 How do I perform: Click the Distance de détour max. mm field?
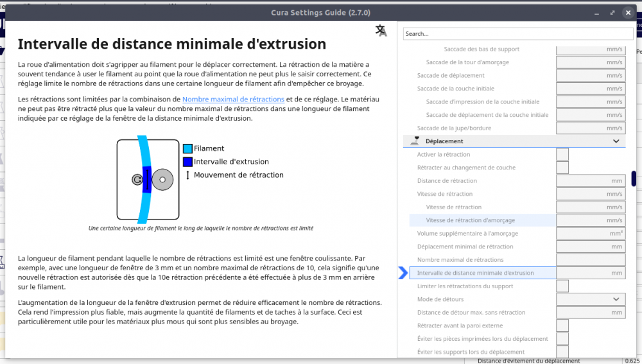591,313
